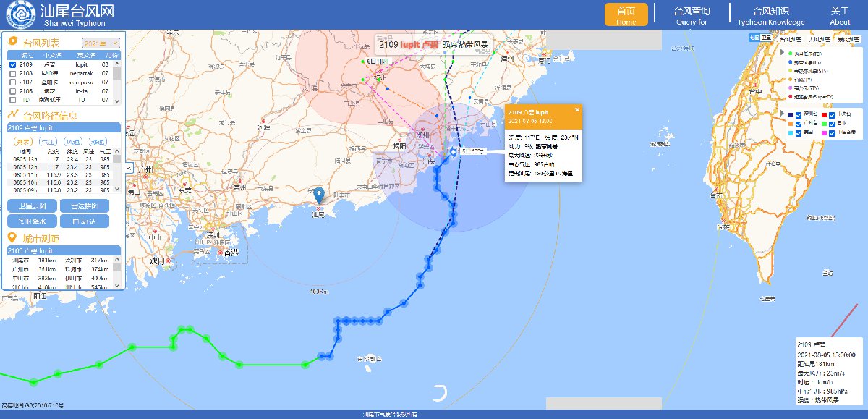Viewport: 868px width, 419px height.
Task: Collapse the typhoon intensity legend
Action: pos(782,52)
